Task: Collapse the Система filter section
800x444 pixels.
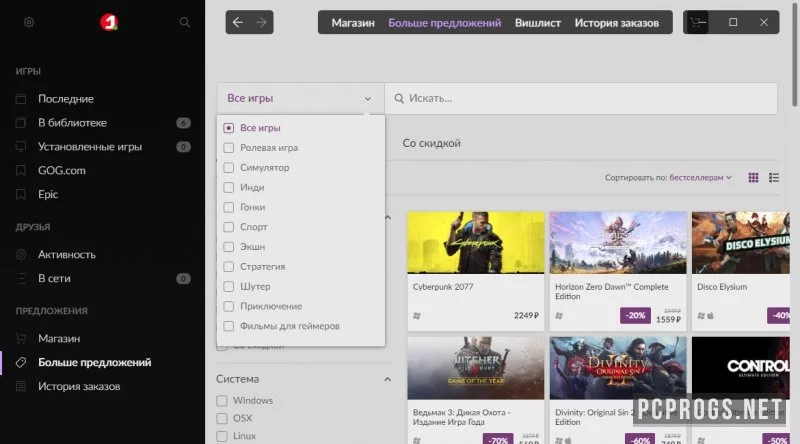Action: pyautogui.click(x=388, y=379)
